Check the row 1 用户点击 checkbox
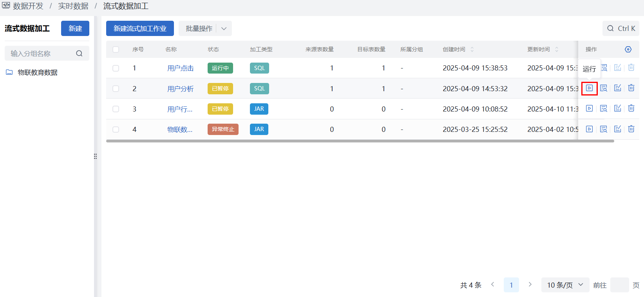 coord(116,68)
